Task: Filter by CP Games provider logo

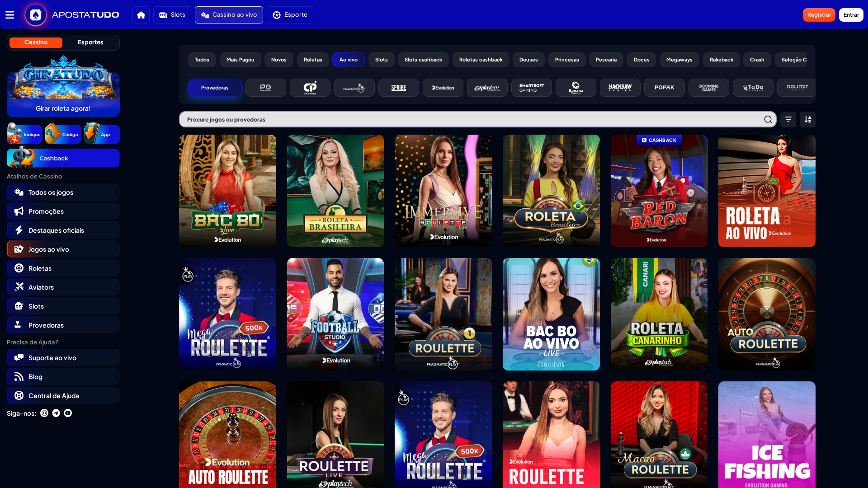Action: pos(310,88)
